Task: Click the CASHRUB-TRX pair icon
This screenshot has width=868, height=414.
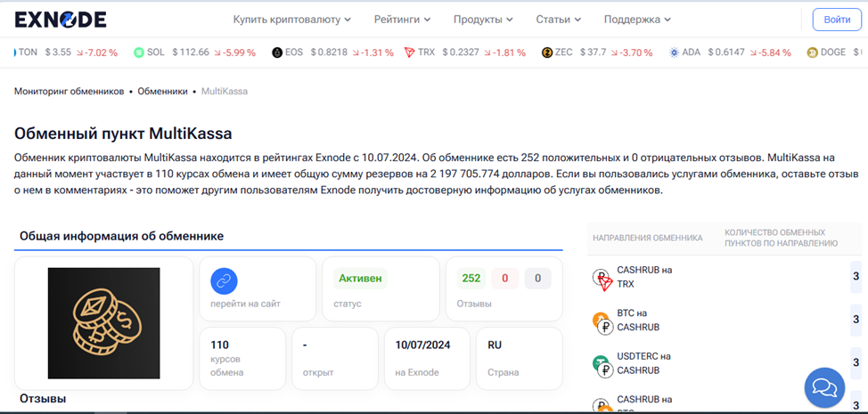Action: [x=602, y=280]
